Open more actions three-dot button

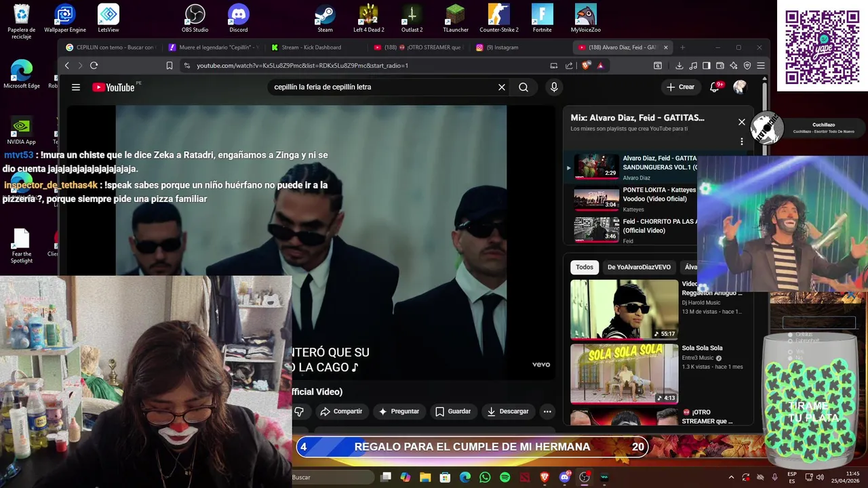[547, 411]
